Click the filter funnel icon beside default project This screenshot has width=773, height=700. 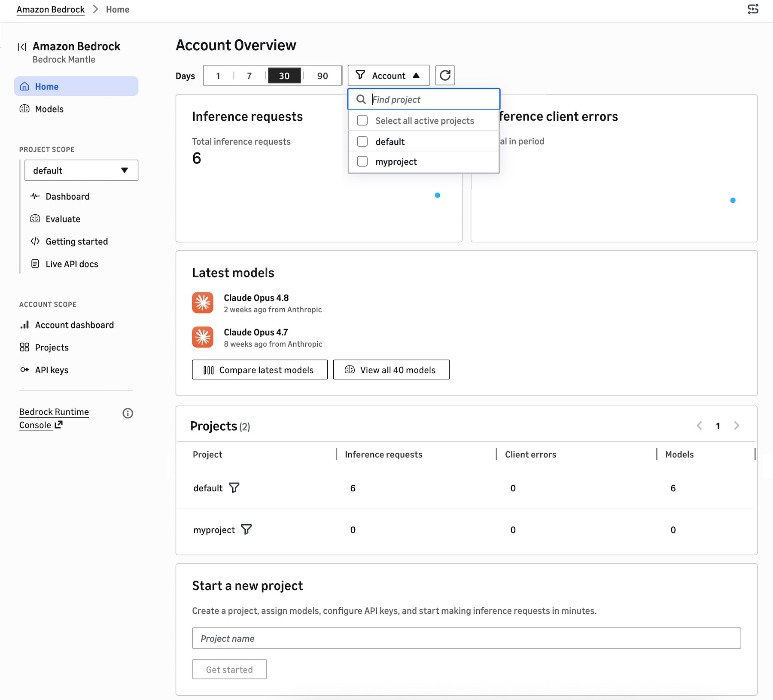click(x=234, y=488)
